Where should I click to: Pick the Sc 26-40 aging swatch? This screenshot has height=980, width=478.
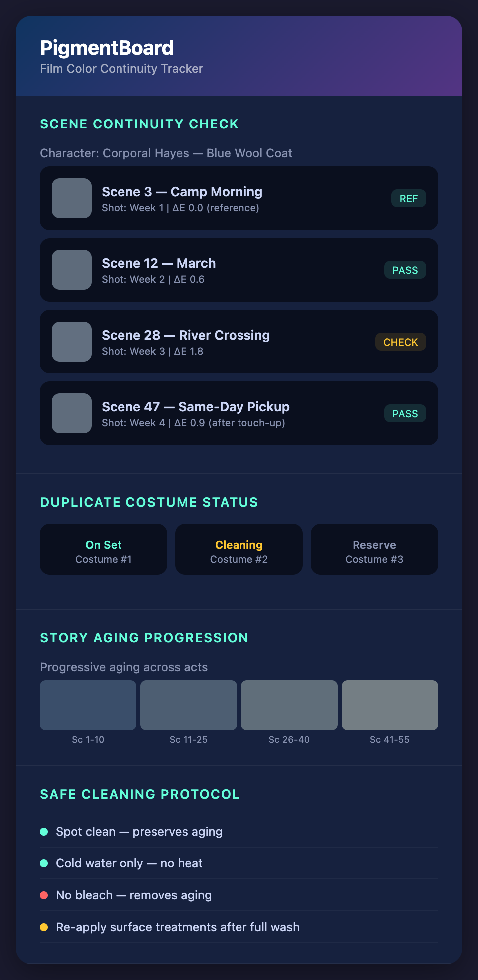click(289, 705)
